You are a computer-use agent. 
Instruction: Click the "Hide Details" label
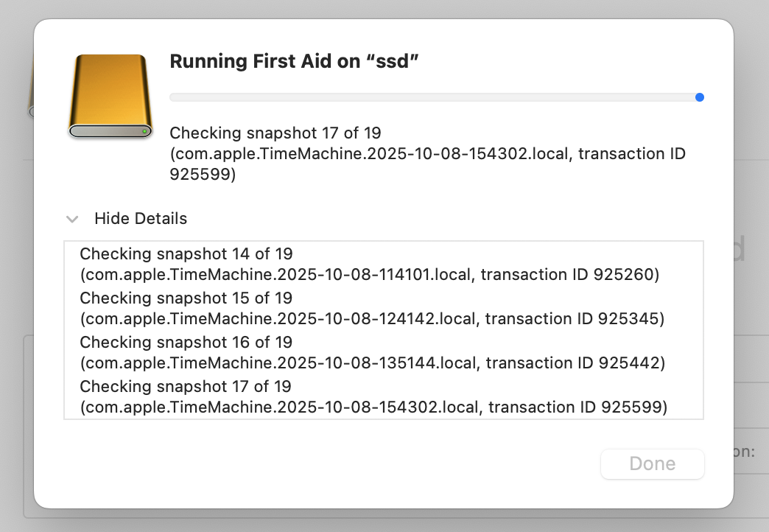[141, 219]
